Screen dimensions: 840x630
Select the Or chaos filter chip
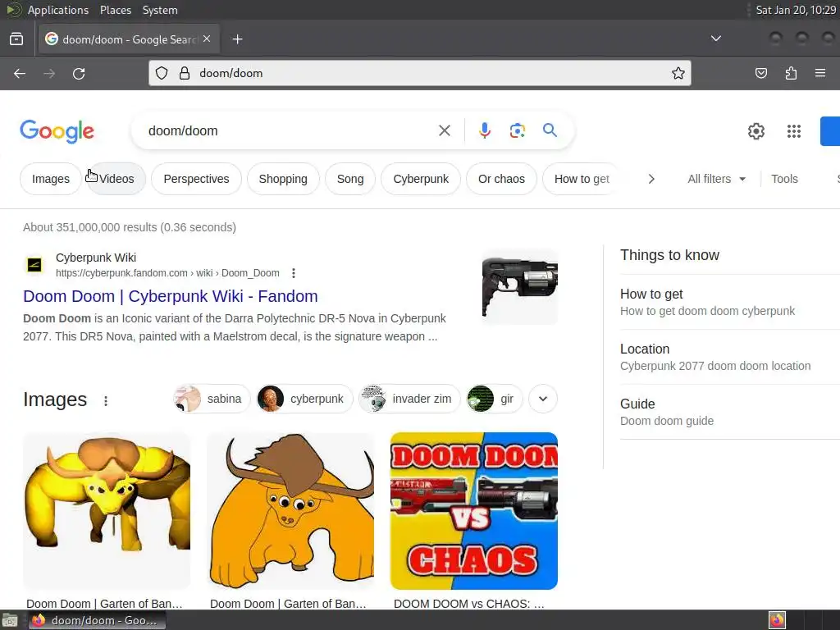tap(501, 179)
